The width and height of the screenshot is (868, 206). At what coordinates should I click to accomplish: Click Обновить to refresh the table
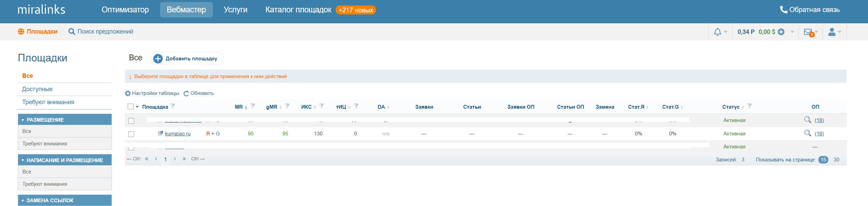[199, 93]
